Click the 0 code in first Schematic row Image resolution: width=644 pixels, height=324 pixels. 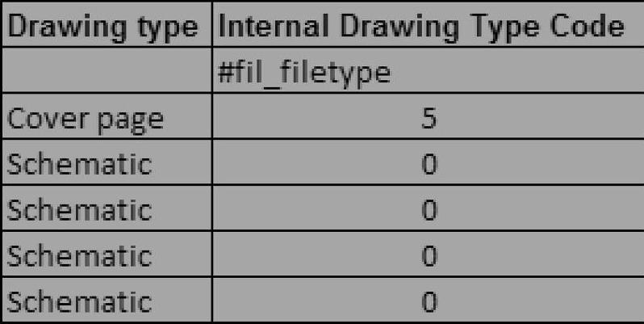[429, 165]
